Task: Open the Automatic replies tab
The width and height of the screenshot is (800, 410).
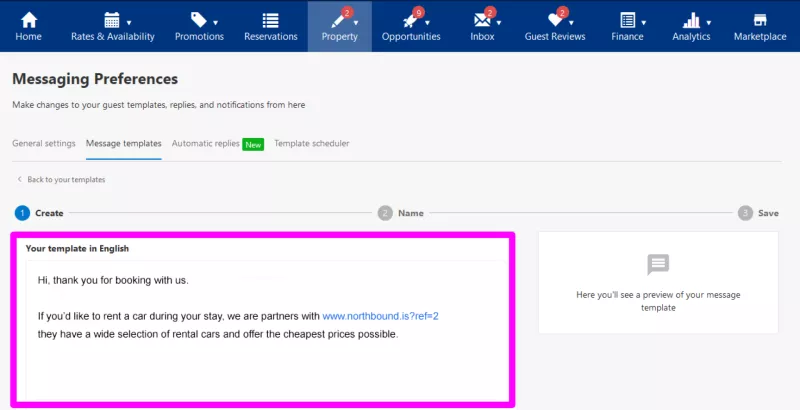Action: point(206,143)
